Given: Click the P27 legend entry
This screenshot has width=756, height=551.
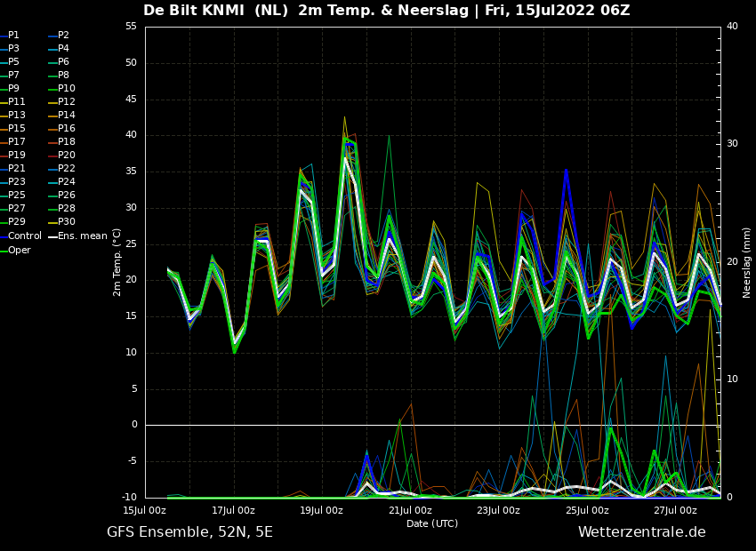Looking at the screenshot, I should click(13, 209).
